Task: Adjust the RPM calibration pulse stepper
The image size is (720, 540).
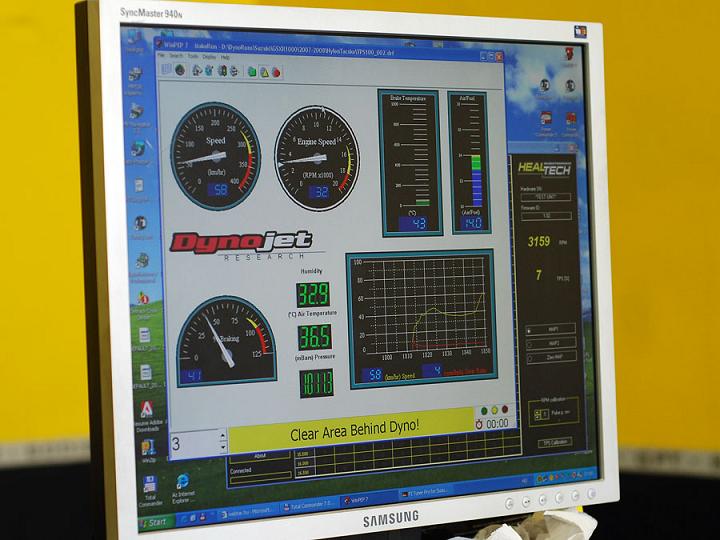Action: 538,415
